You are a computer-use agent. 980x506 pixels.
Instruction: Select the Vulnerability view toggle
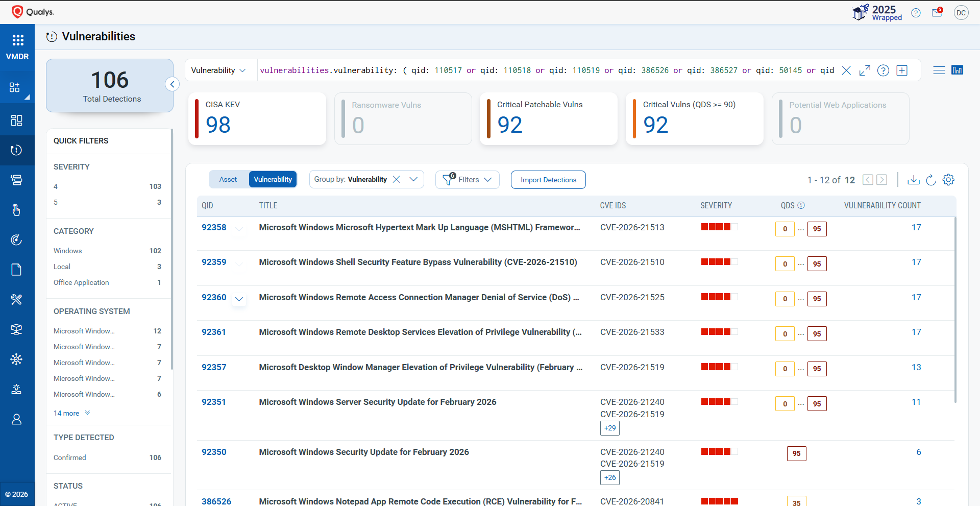[x=273, y=179]
